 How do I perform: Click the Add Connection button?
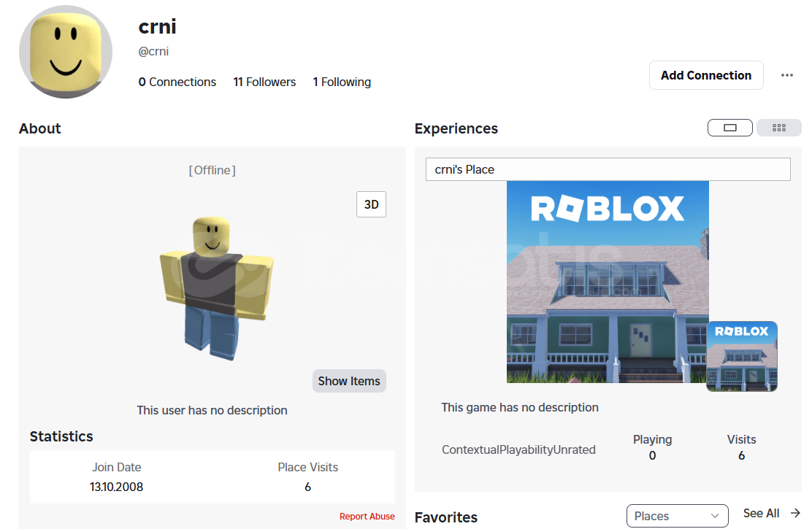(706, 76)
